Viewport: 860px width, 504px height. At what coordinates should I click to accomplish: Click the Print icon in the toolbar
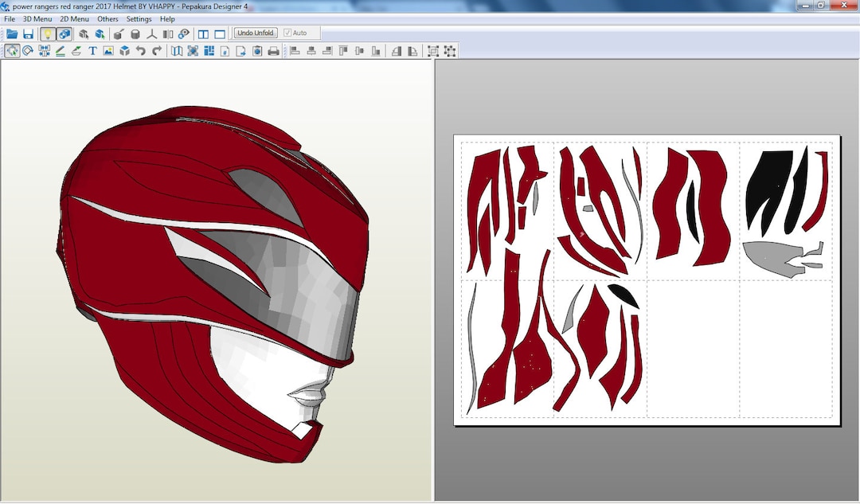click(273, 50)
